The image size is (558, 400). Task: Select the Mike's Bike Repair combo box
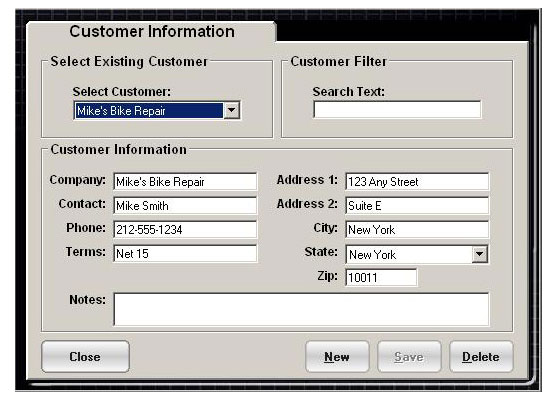[x=157, y=110]
